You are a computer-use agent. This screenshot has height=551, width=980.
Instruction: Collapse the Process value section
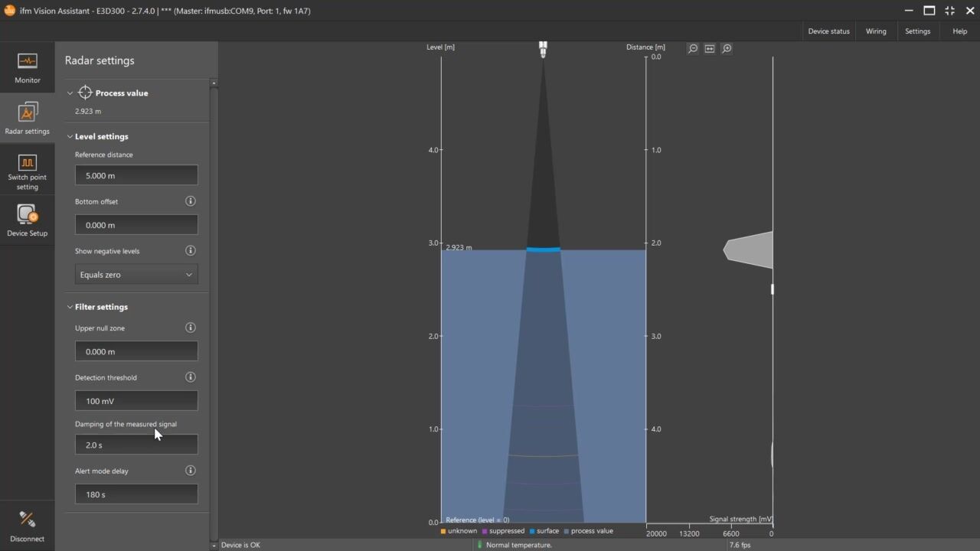click(70, 93)
